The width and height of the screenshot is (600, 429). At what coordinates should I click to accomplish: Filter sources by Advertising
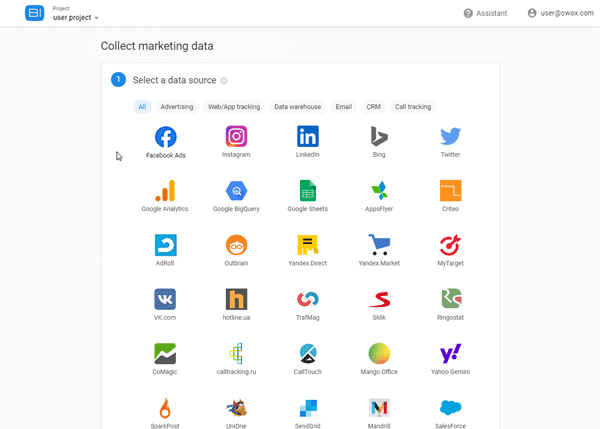click(x=177, y=107)
